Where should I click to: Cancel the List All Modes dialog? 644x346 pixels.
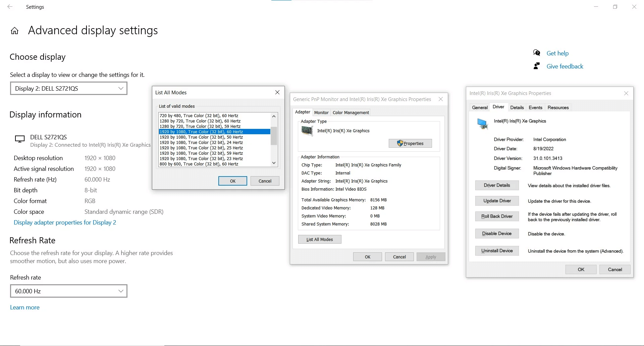click(x=265, y=181)
